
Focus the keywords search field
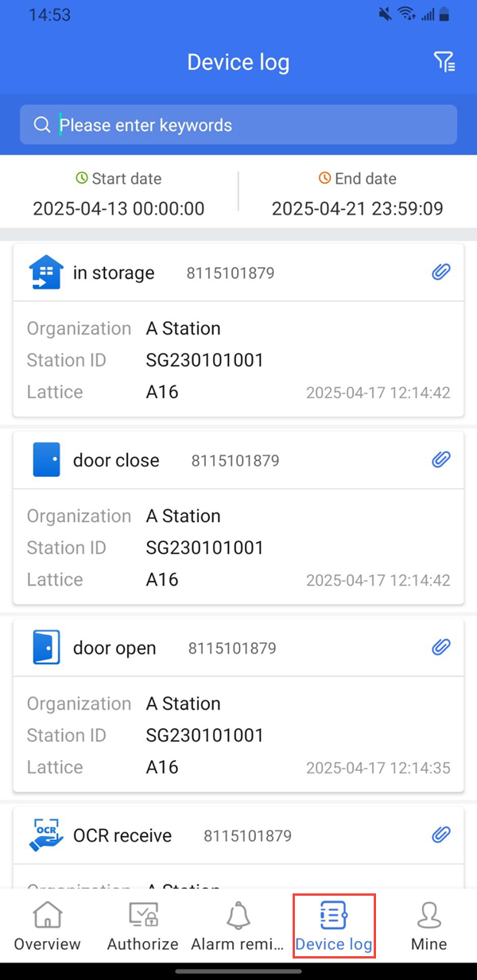[254, 125]
